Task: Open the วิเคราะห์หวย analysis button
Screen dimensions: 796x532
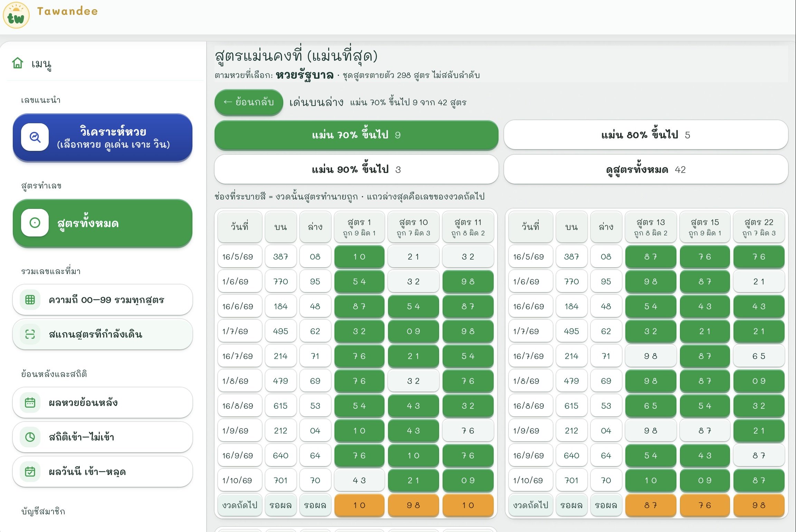Action: tap(103, 137)
